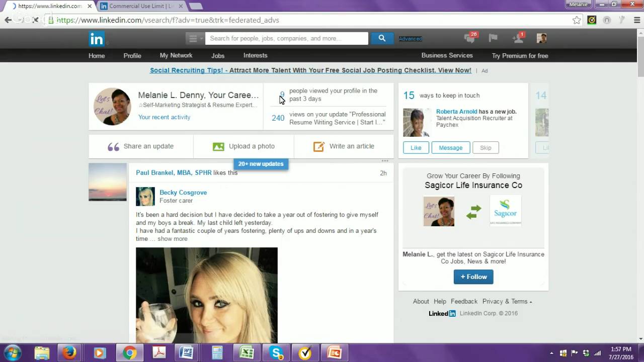The width and height of the screenshot is (644, 362).
Task: Open the Advanced search link
Action: (x=411, y=39)
